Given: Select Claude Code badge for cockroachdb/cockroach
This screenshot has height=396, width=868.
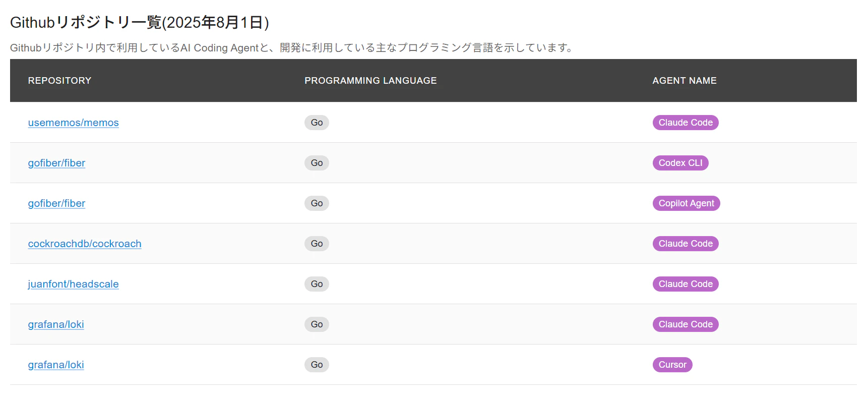Looking at the screenshot, I should (x=686, y=244).
